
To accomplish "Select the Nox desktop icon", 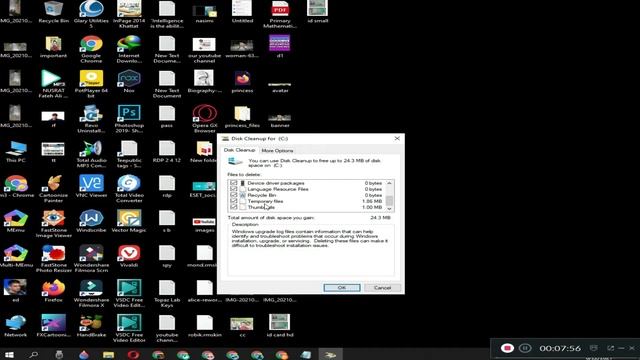I will click(129, 82).
